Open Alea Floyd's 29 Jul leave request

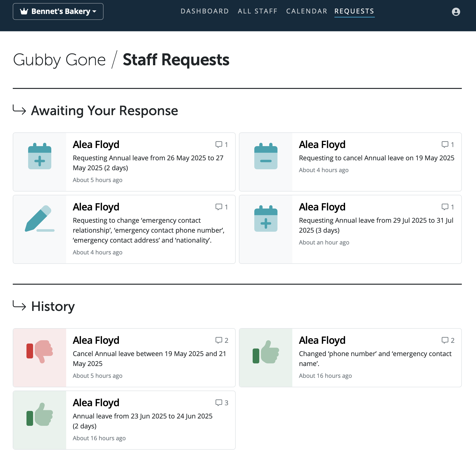click(x=350, y=229)
